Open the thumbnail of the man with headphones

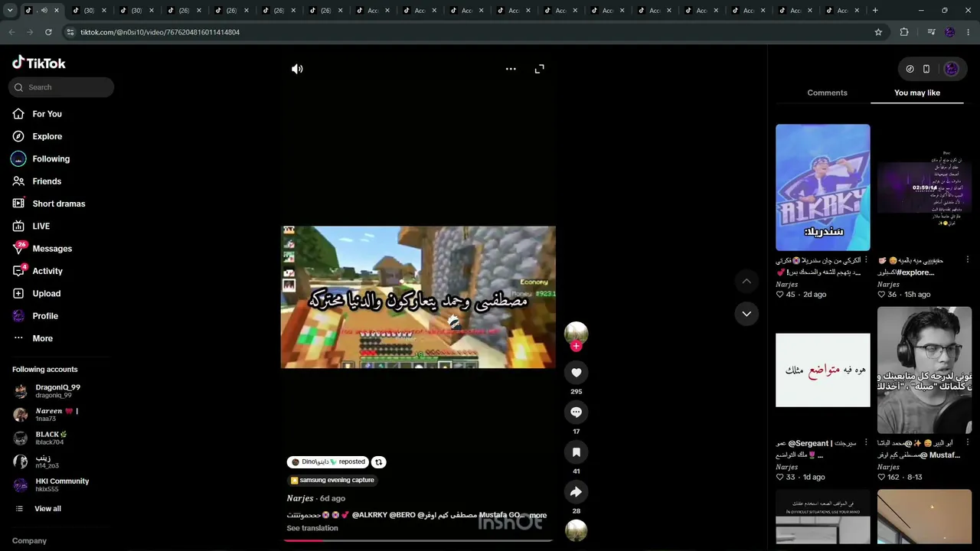click(924, 370)
